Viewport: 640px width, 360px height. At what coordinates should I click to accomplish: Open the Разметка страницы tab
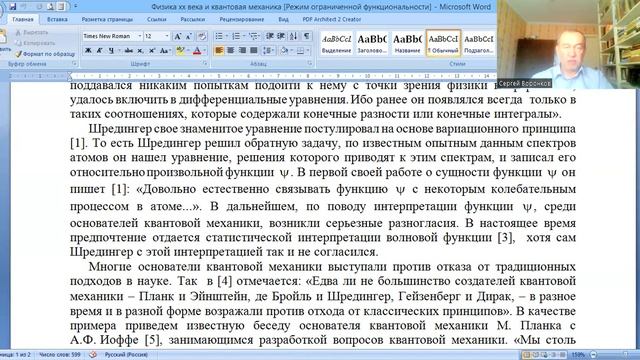click(x=107, y=19)
